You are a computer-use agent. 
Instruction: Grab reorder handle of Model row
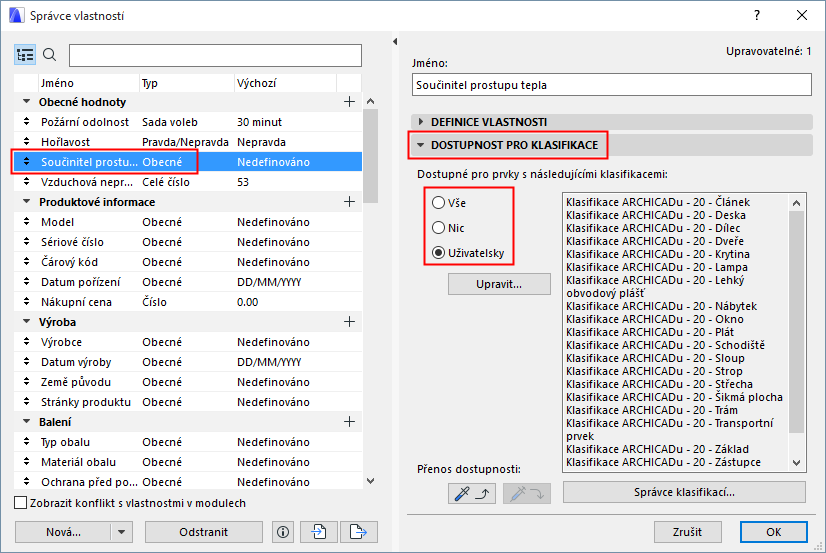(x=26, y=222)
